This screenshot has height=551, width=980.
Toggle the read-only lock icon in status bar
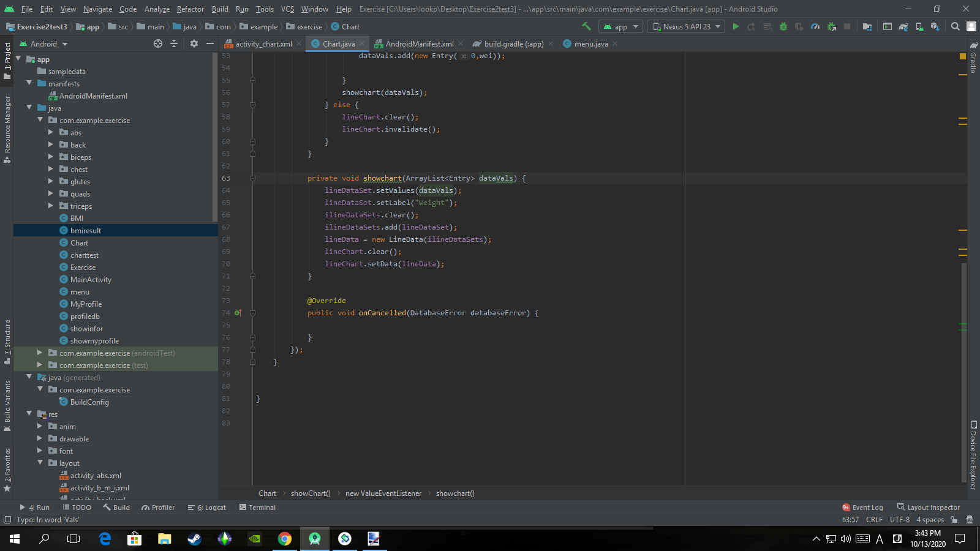coord(954,520)
